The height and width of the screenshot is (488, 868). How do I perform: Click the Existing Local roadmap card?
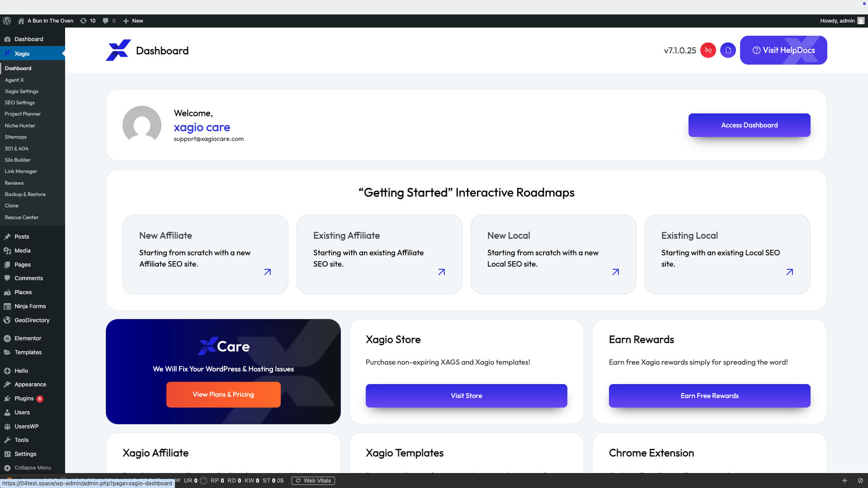(727, 254)
